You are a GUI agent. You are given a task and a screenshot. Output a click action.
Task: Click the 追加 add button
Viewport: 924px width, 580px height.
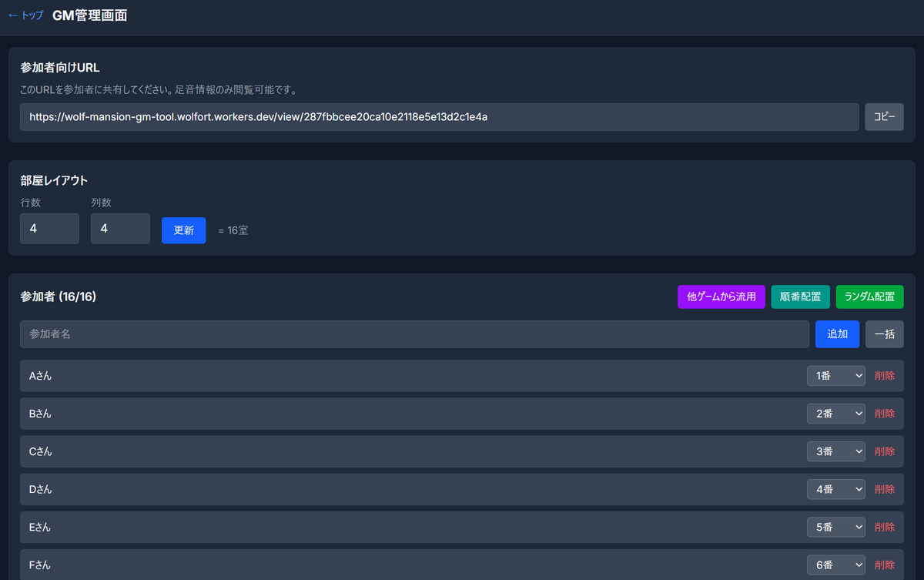(837, 334)
